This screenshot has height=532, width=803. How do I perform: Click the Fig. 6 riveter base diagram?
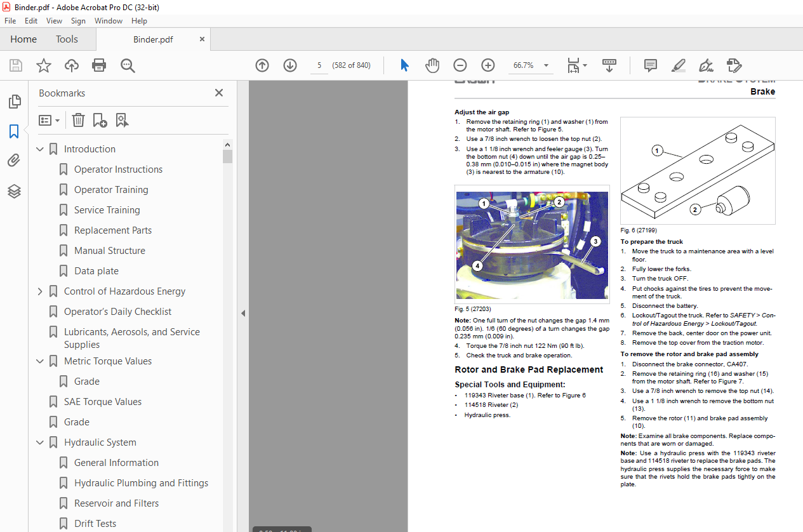(x=698, y=170)
